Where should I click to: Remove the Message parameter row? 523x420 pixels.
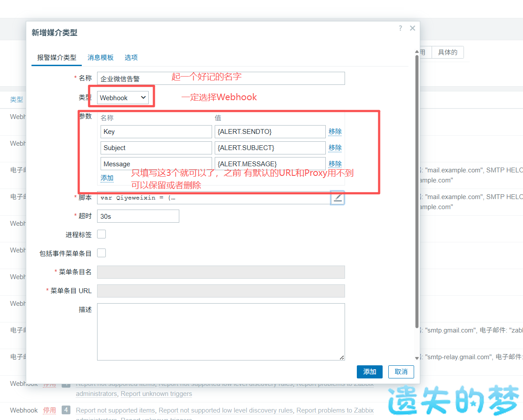click(x=335, y=164)
